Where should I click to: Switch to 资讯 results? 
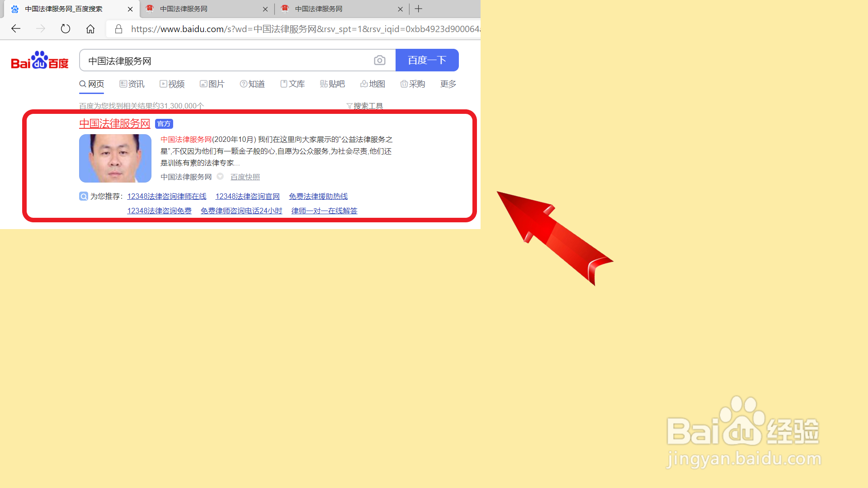point(132,84)
